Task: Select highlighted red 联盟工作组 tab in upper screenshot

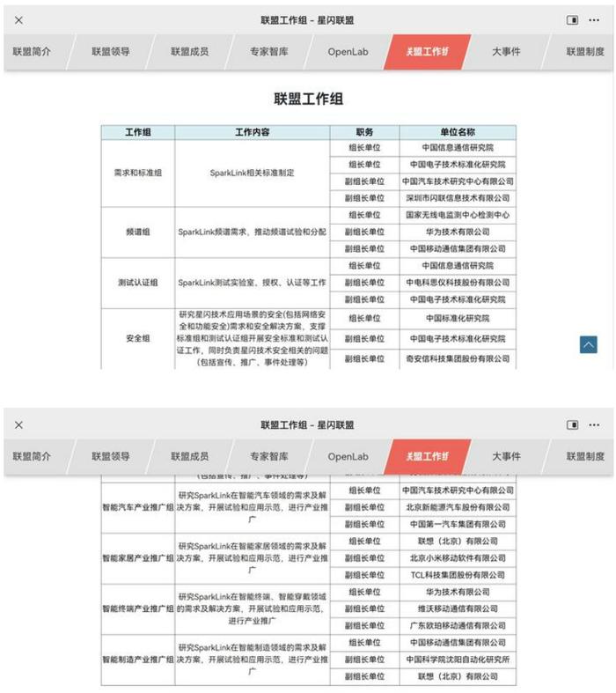Action: (427, 52)
